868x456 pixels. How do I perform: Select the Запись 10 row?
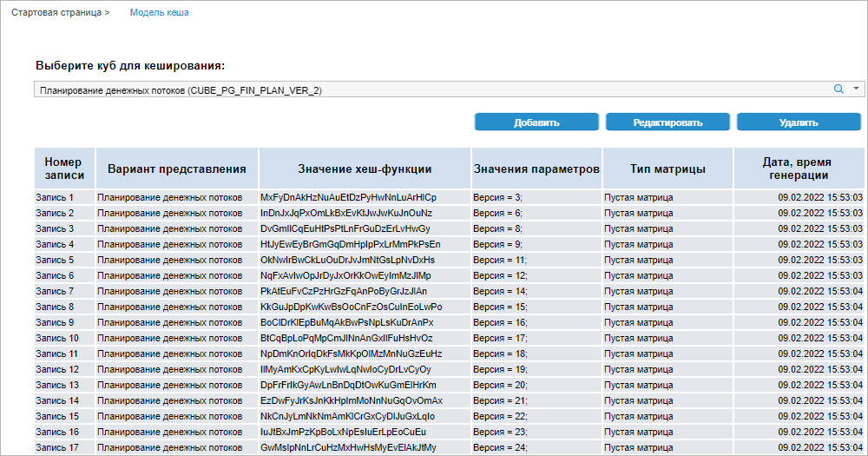click(57, 338)
